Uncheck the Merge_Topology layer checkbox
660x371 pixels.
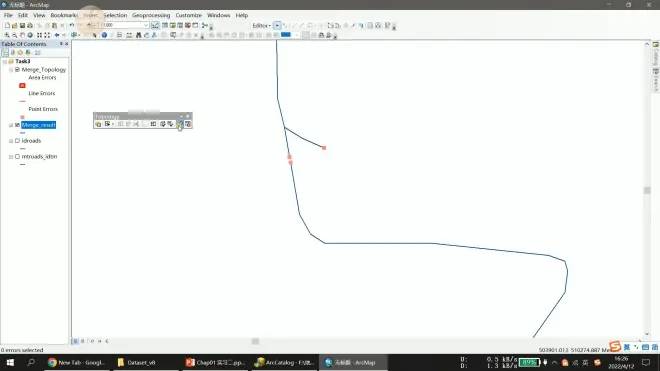(x=17, y=69)
